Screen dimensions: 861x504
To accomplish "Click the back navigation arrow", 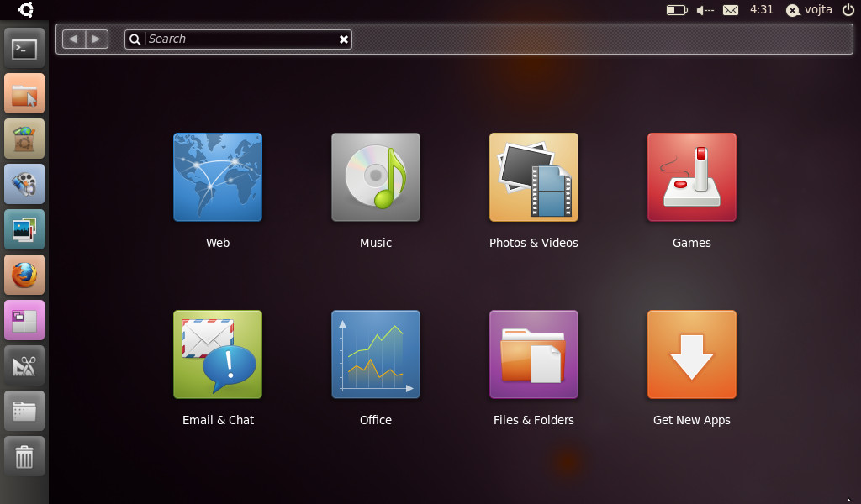I will pos(74,39).
